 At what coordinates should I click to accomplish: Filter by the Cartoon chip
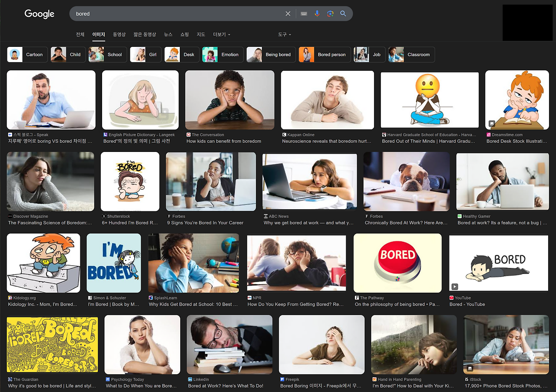(x=27, y=55)
